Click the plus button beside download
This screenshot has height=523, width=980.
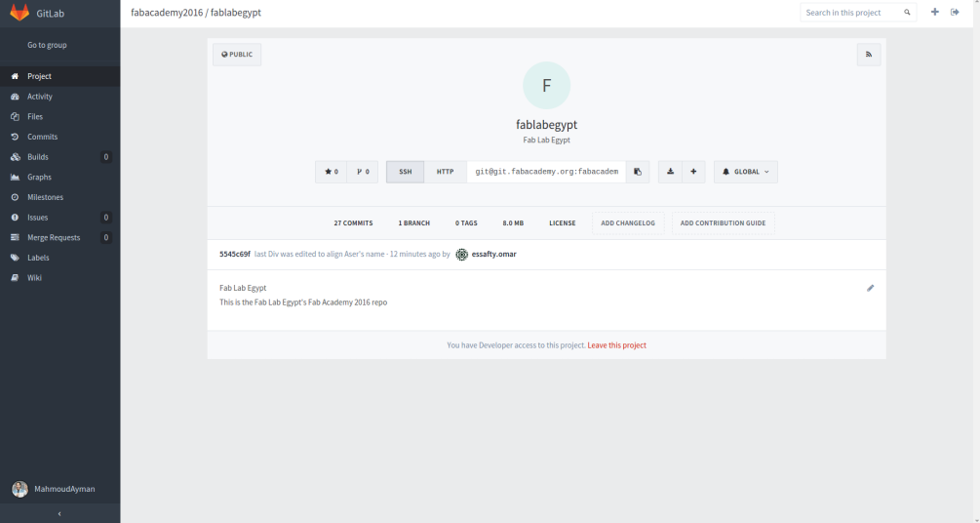click(693, 172)
